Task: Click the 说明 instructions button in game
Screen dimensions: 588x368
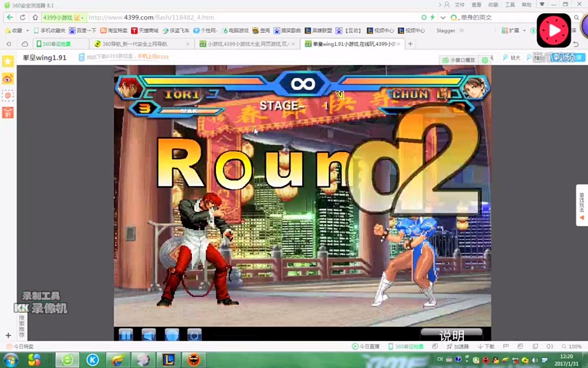Action: point(451,335)
